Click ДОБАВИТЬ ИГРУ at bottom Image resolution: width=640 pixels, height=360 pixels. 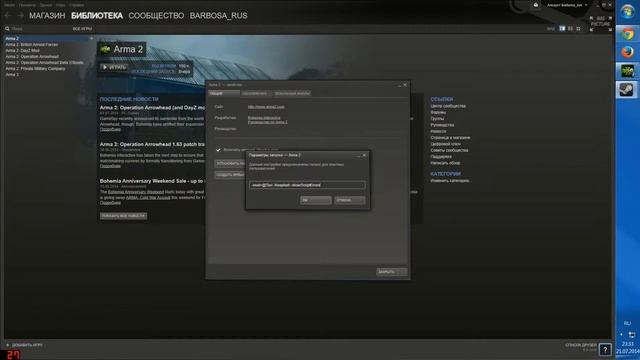27,345
